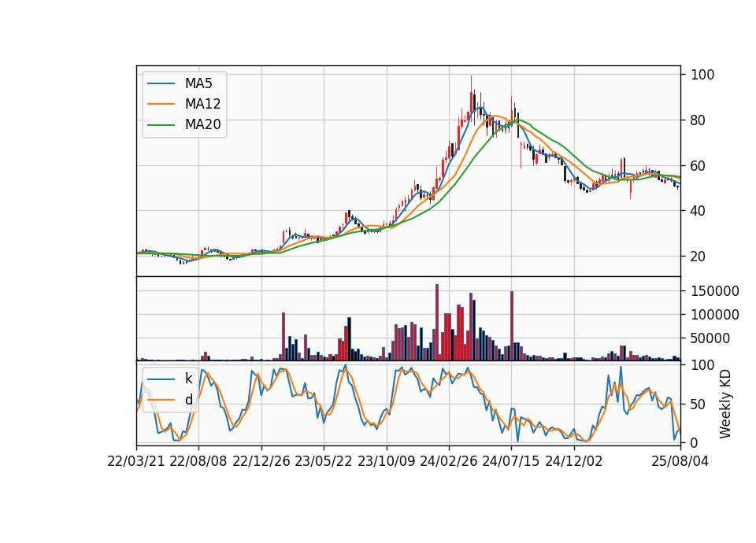Click the volume axis label 50000
Image resolution: width=756 pixels, height=543 pixels.
(x=710, y=338)
